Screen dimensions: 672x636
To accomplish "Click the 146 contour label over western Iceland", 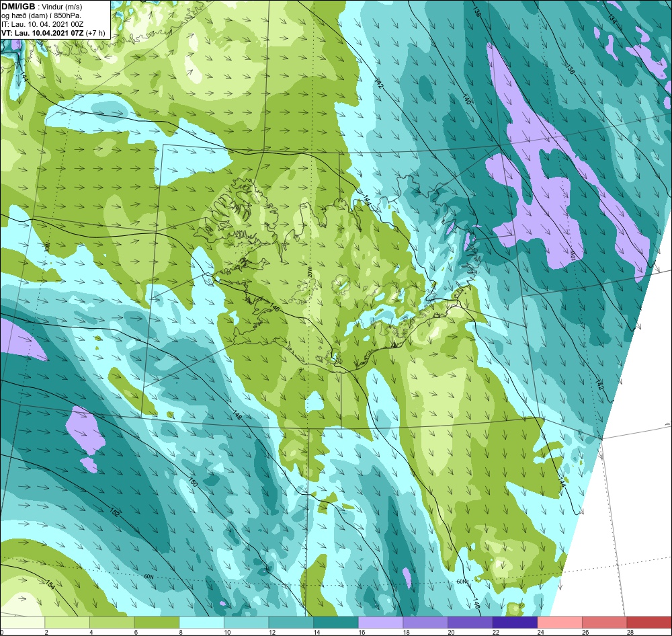I will click(275, 308).
